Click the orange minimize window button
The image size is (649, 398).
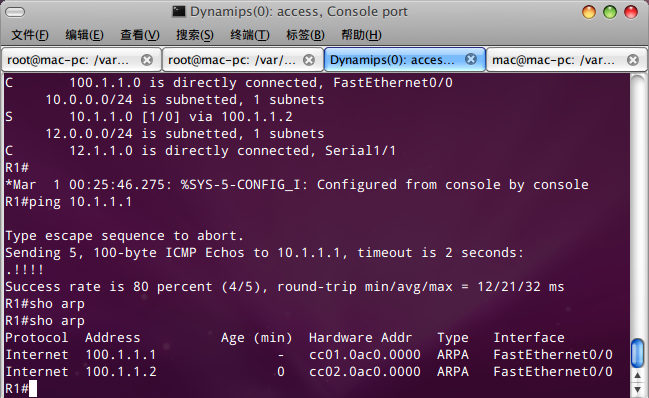click(589, 12)
